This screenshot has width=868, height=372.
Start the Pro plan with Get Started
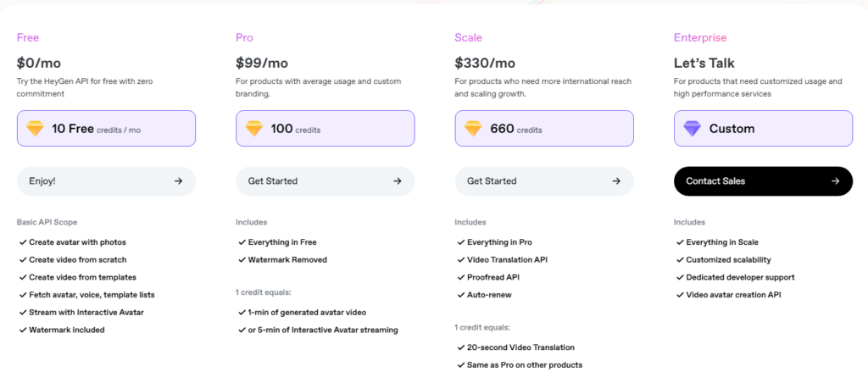point(325,181)
